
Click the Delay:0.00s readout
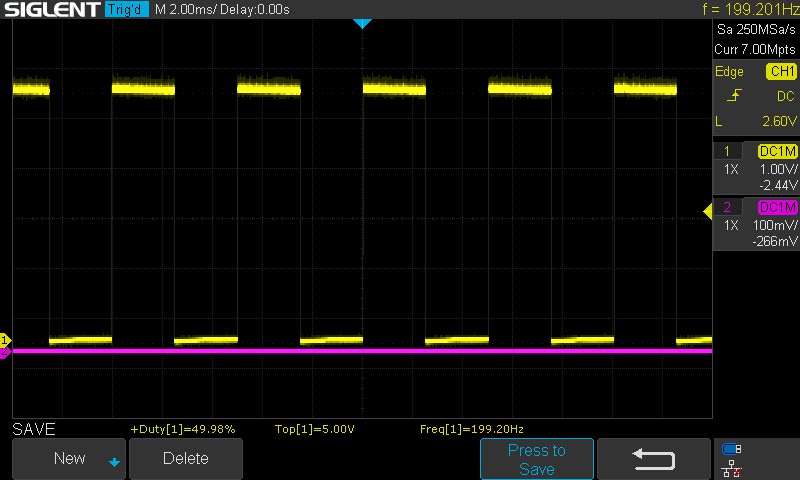click(255, 9)
